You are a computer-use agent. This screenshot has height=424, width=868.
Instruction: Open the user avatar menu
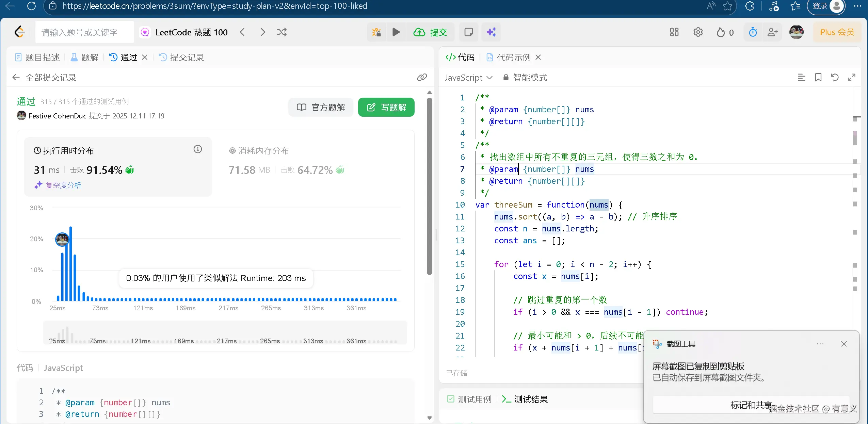pyautogui.click(x=797, y=32)
